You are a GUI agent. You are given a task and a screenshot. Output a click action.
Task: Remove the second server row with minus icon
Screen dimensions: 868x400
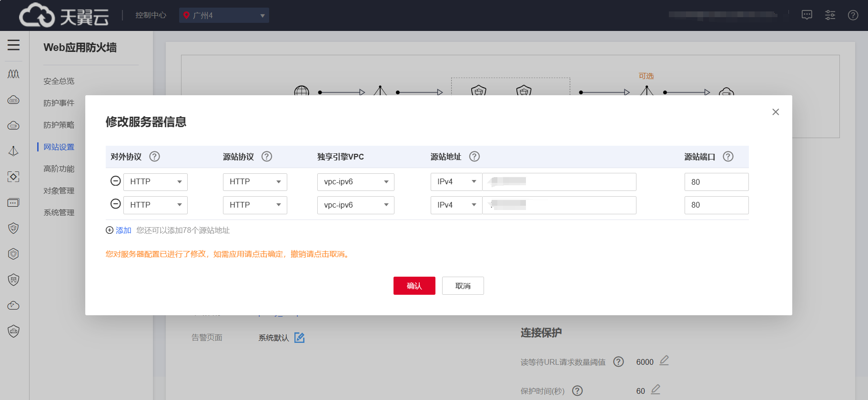(x=115, y=204)
